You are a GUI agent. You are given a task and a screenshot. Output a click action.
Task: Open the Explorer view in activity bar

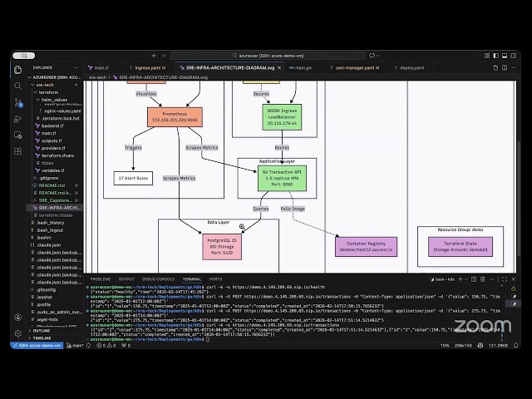(x=18, y=70)
